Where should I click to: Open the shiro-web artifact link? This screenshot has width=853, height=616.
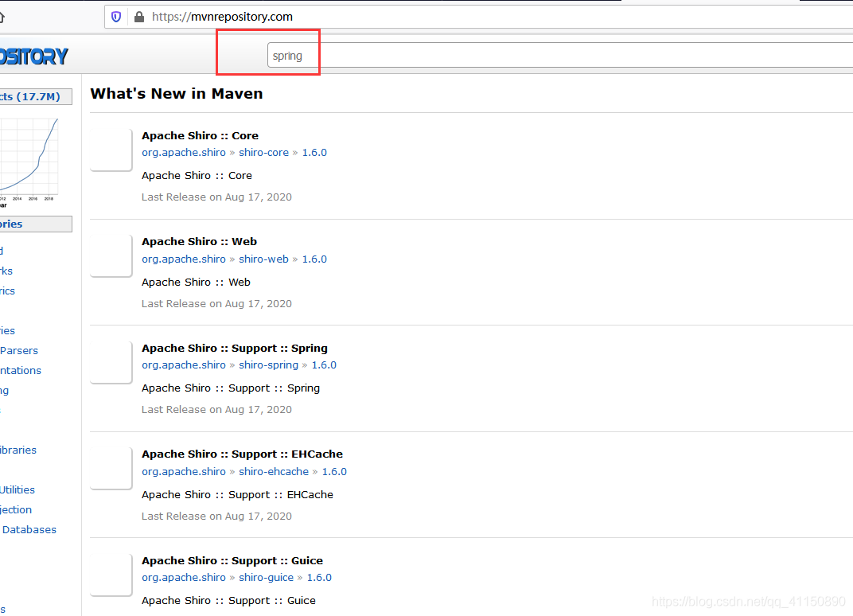pyautogui.click(x=263, y=259)
